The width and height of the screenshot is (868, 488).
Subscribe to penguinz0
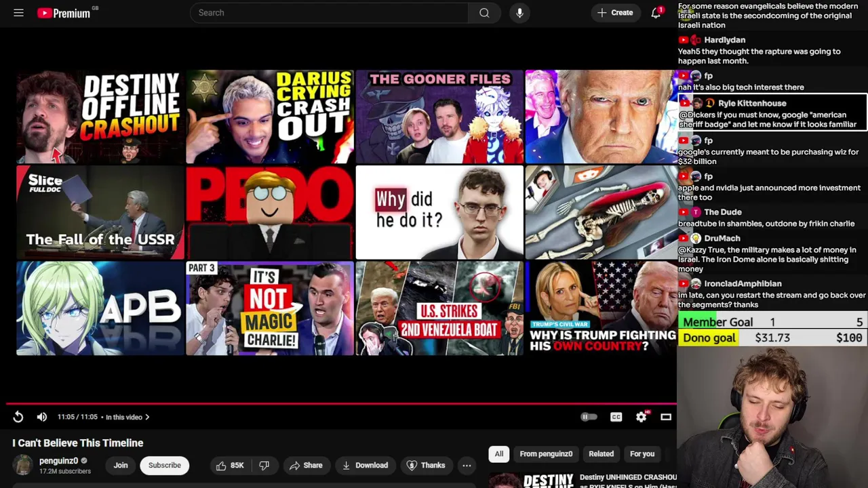165,466
